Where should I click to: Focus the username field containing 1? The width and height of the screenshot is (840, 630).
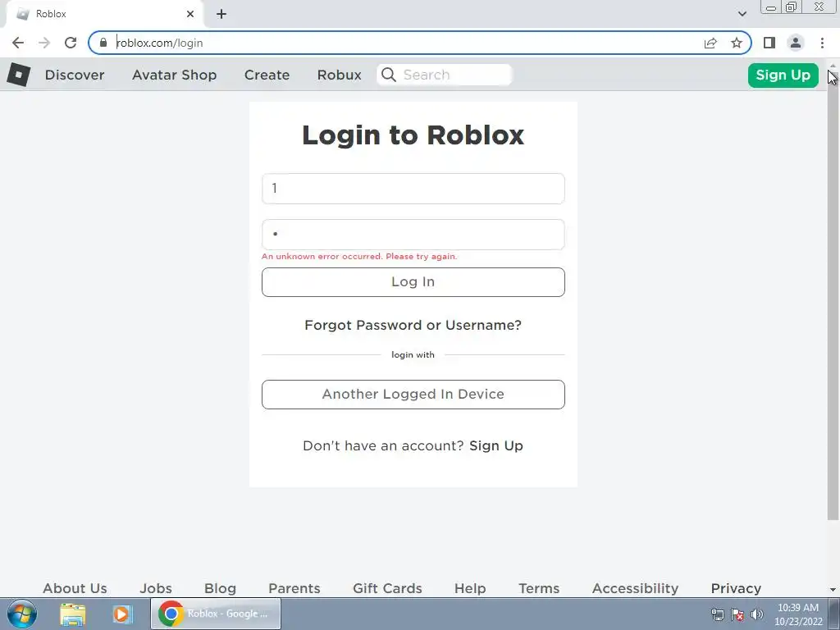[413, 189]
